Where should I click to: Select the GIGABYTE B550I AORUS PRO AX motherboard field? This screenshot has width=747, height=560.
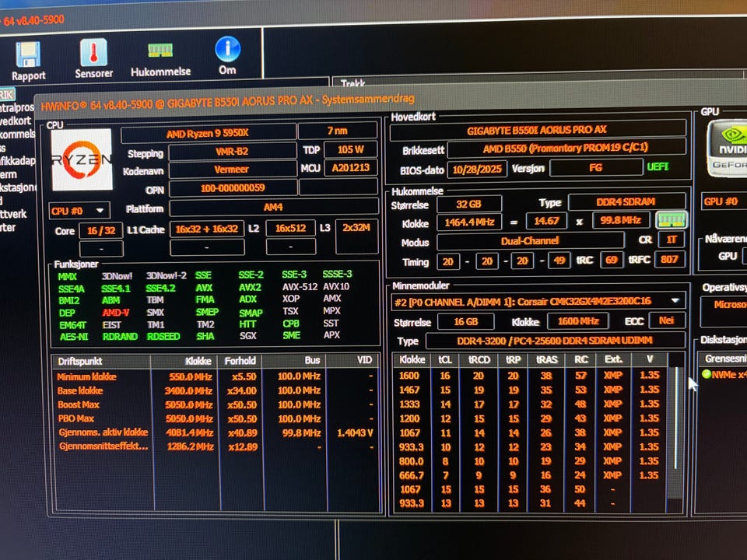pyautogui.click(x=537, y=130)
